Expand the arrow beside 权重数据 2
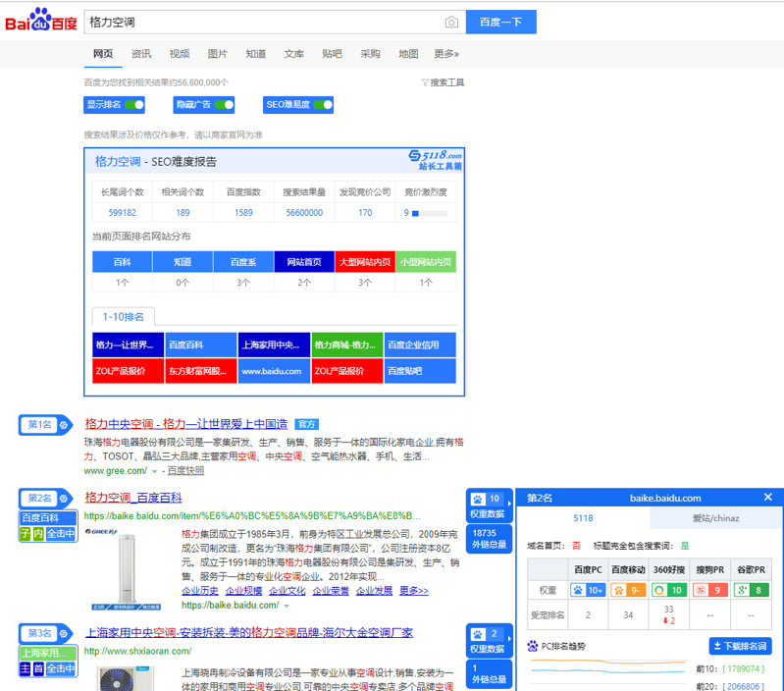The image size is (784, 691). click(509, 639)
